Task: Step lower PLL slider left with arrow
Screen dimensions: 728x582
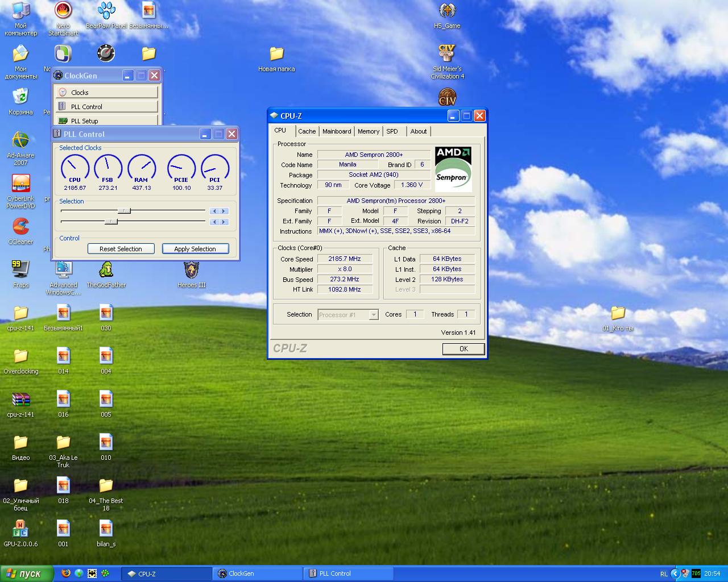Action: [214, 222]
